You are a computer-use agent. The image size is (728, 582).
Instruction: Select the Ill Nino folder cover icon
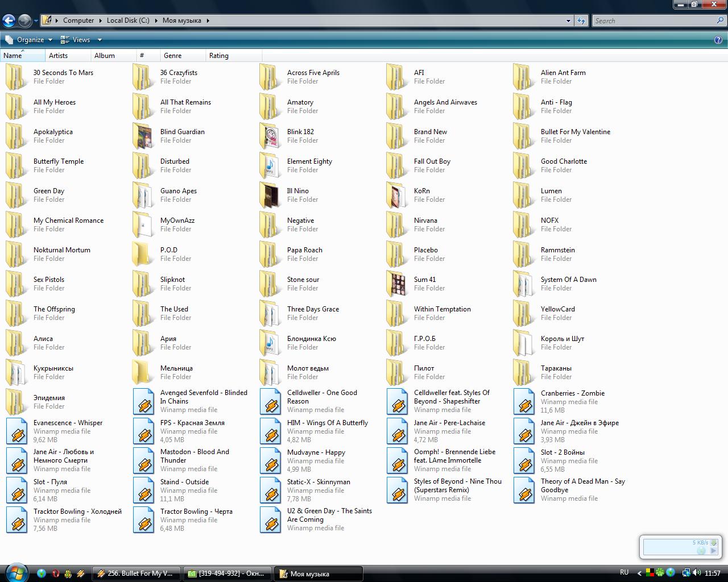click(270, 195)
